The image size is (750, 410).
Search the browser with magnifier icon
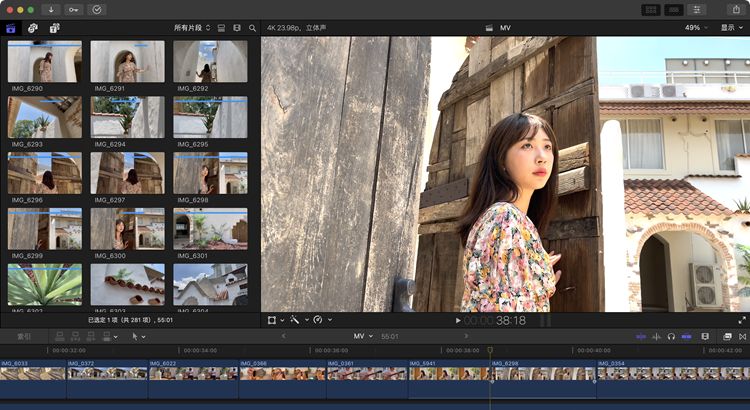point(252,28)
